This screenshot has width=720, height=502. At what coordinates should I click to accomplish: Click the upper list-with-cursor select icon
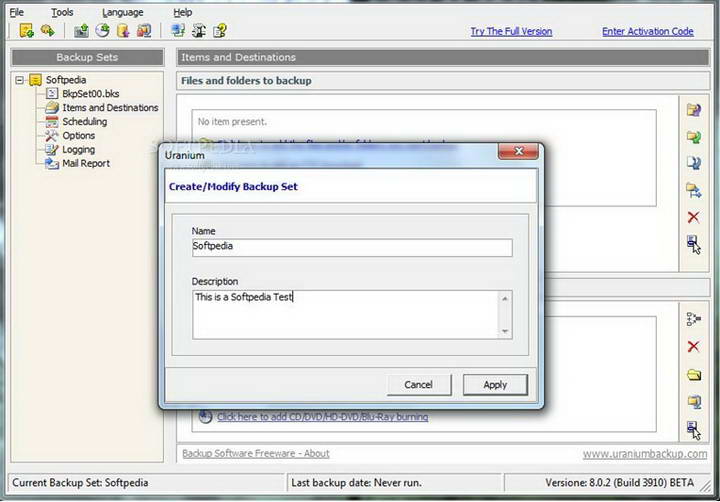click(693, 244)
